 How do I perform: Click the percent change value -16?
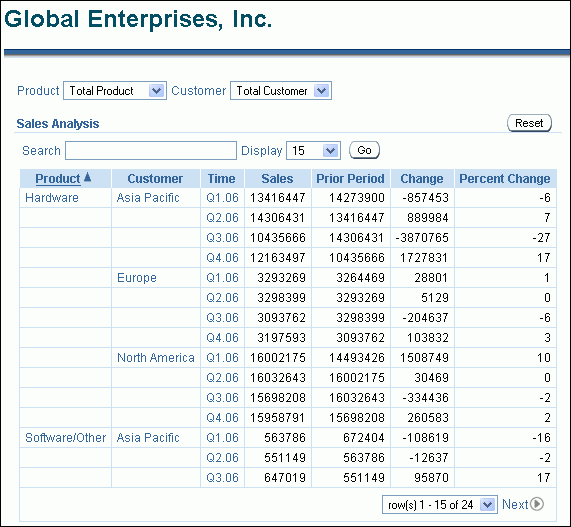coord(541,437)
